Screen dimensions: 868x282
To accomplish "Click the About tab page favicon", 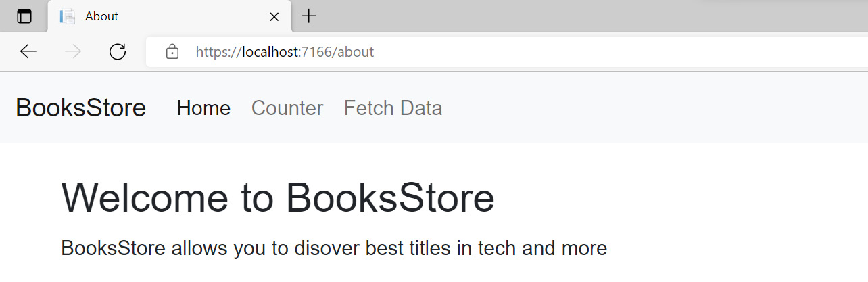I will pyautogui.click(x=67, y=17).
